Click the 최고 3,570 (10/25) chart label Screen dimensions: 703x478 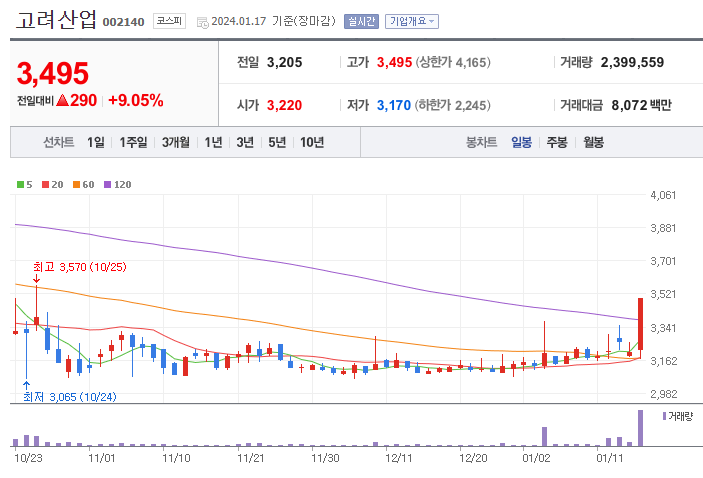pos(80,267)
